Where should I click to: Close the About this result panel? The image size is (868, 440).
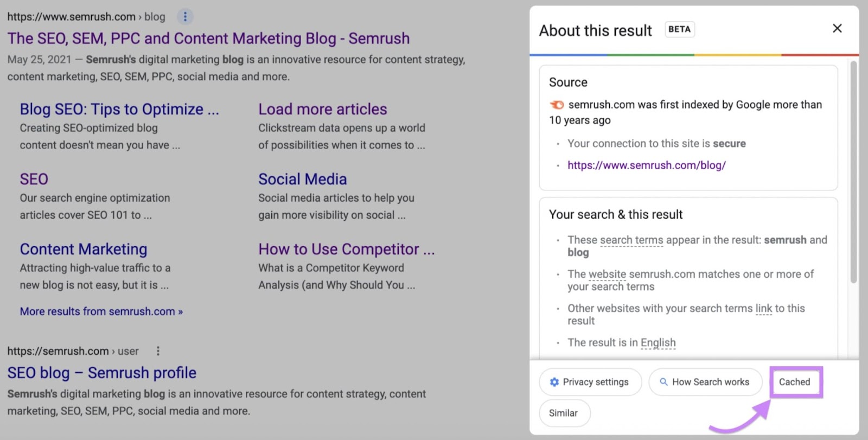[837, 28]
